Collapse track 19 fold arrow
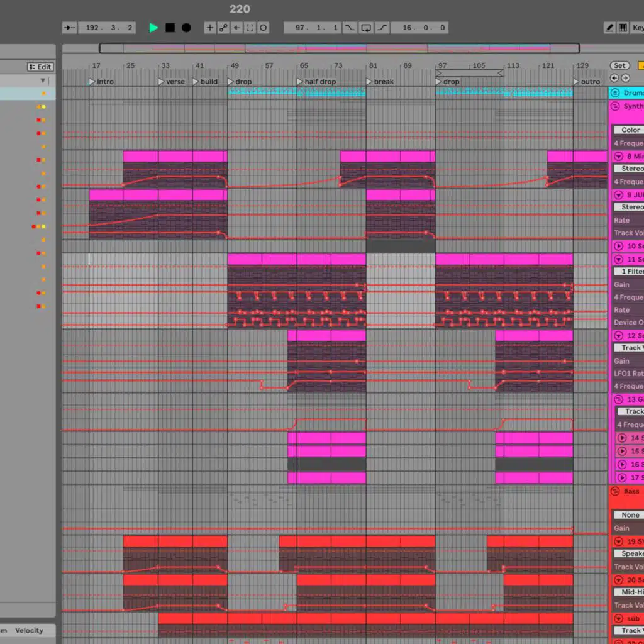This screenshot has width=644, height=644. [x=619, y=541]
